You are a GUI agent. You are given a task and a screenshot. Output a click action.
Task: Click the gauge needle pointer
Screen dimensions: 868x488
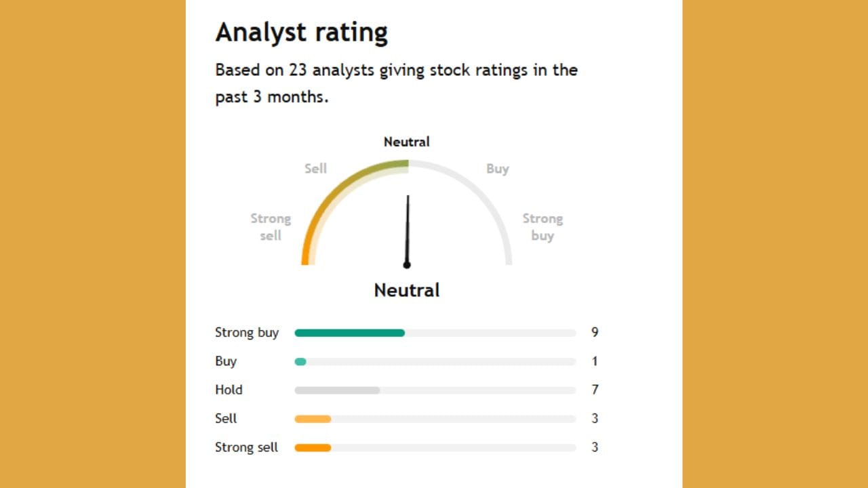408,227
